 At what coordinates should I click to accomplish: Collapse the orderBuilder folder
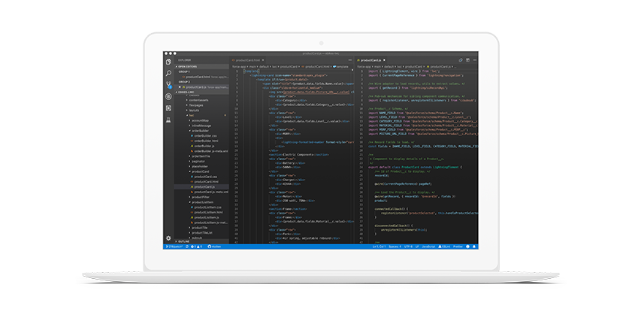tap(201, 131)
